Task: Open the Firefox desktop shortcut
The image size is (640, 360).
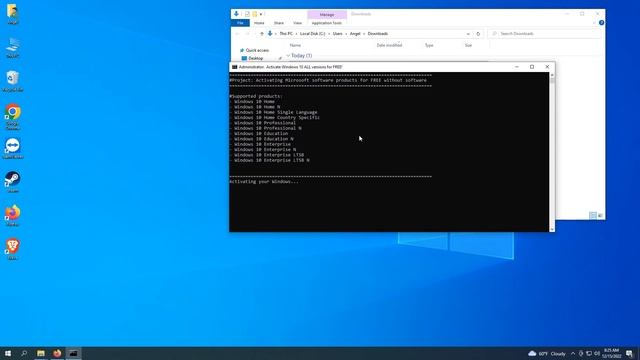Action: [13, 216]
